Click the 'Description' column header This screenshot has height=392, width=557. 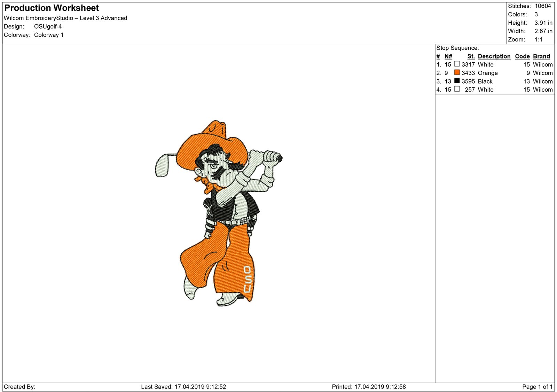494,56
